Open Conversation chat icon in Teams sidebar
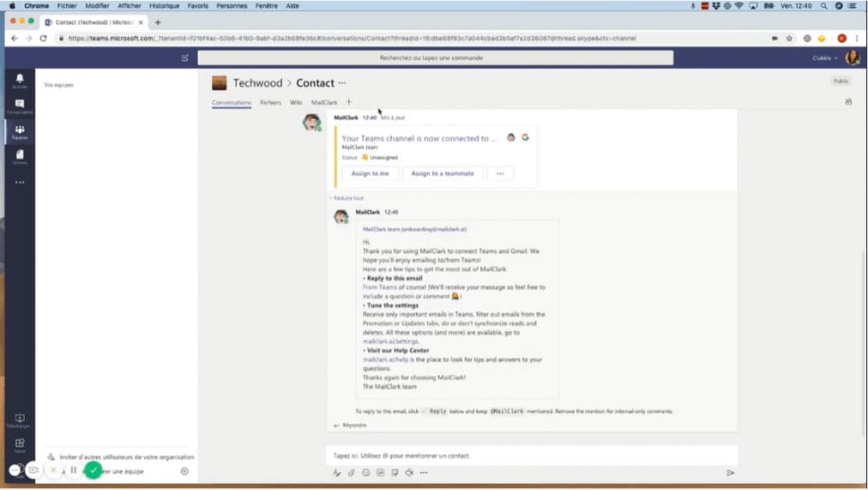Screen dimensions: 868x490 (x=20, y=106)
